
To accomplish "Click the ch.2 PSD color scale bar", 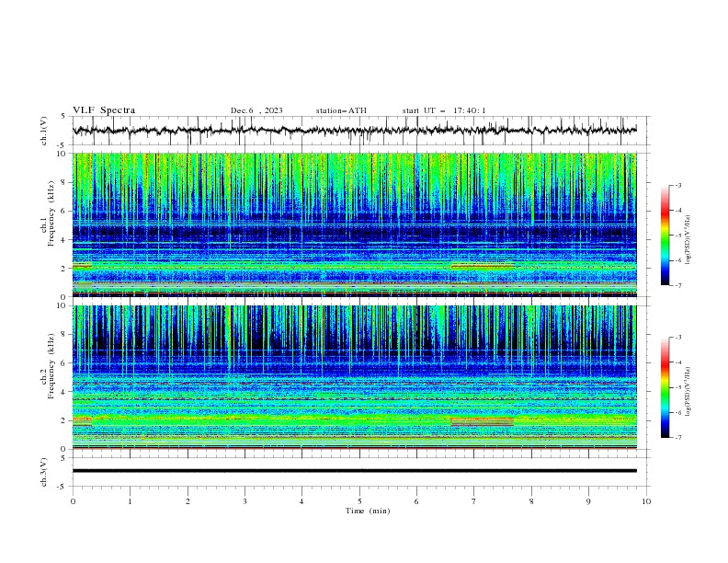I will click(665, 387).
